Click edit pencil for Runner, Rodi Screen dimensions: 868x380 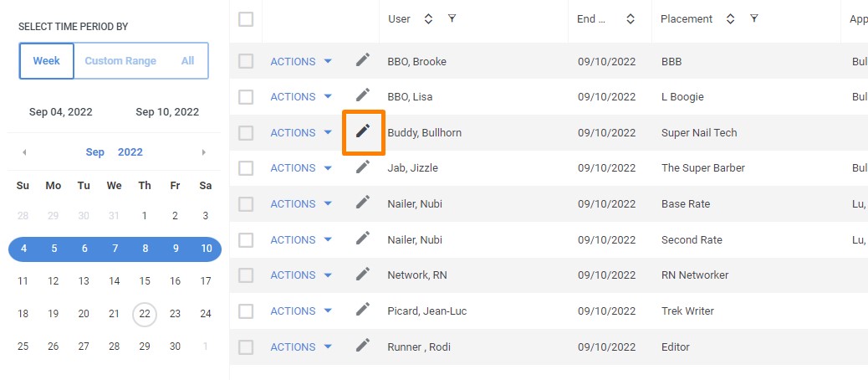(363, 345)
